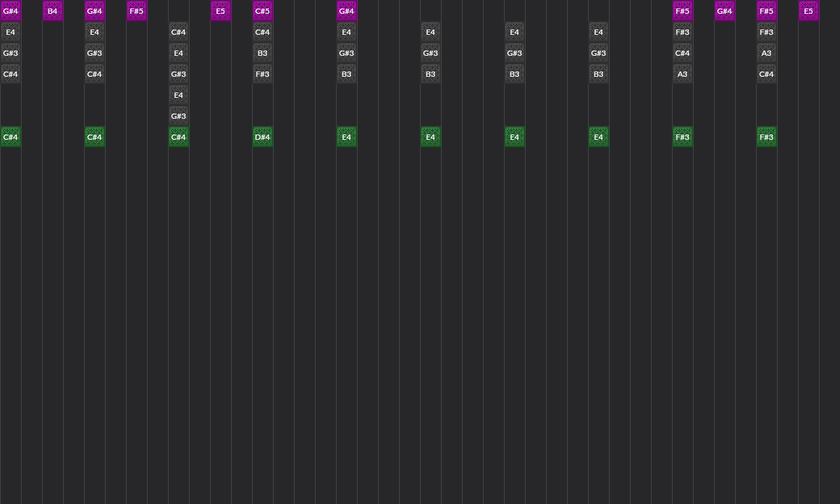
Task: Click the purple C#5 note
Action: [262, 11]
